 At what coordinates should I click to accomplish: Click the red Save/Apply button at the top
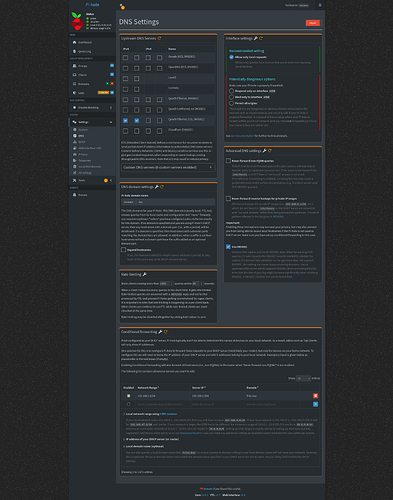click(x=313, y=23)
